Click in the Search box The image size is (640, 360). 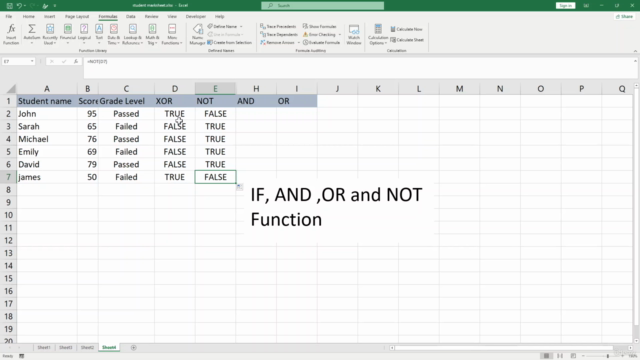(x=322, y=6)
